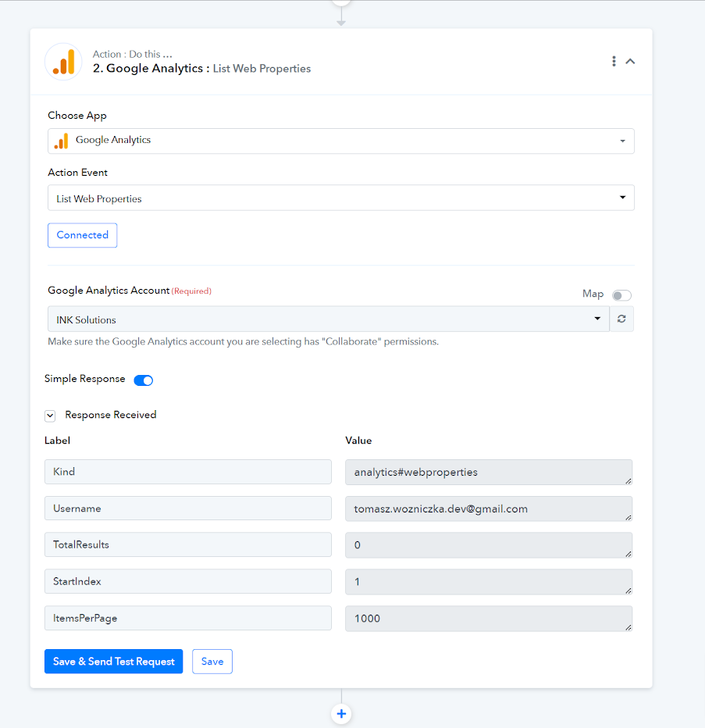The height and width of the screenshot is (728, 705).
Task: Open the three-dot action menu
Action: (x=614, y=61)
